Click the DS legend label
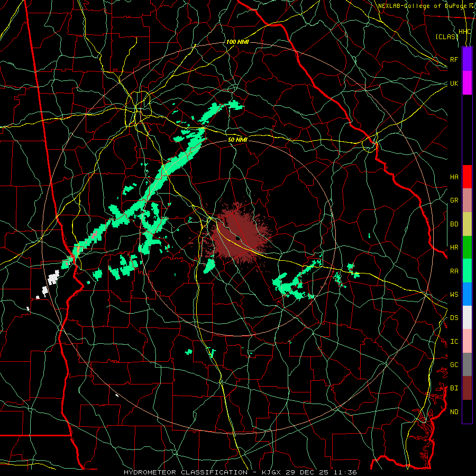 [x=454, y=318]
